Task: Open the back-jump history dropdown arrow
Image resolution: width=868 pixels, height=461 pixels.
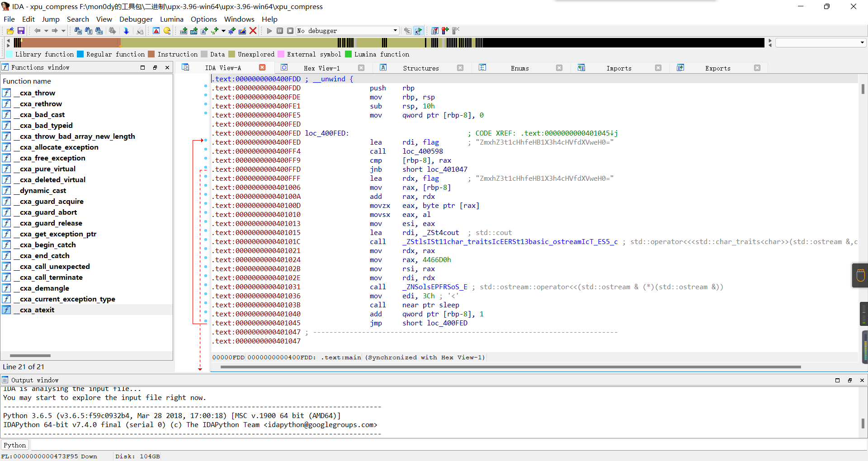Action: coord(46,31)
